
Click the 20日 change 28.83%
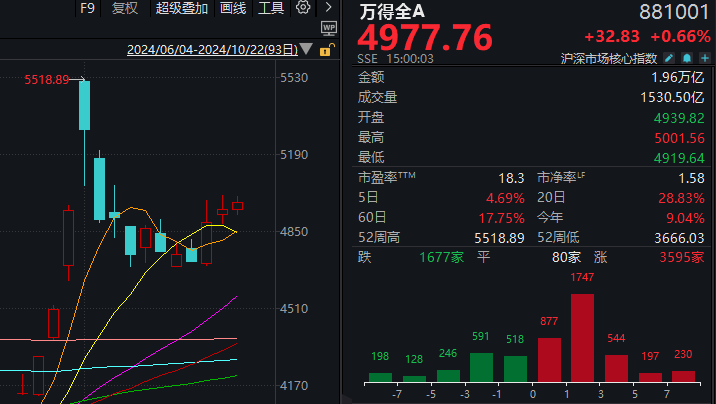(681, 198)
